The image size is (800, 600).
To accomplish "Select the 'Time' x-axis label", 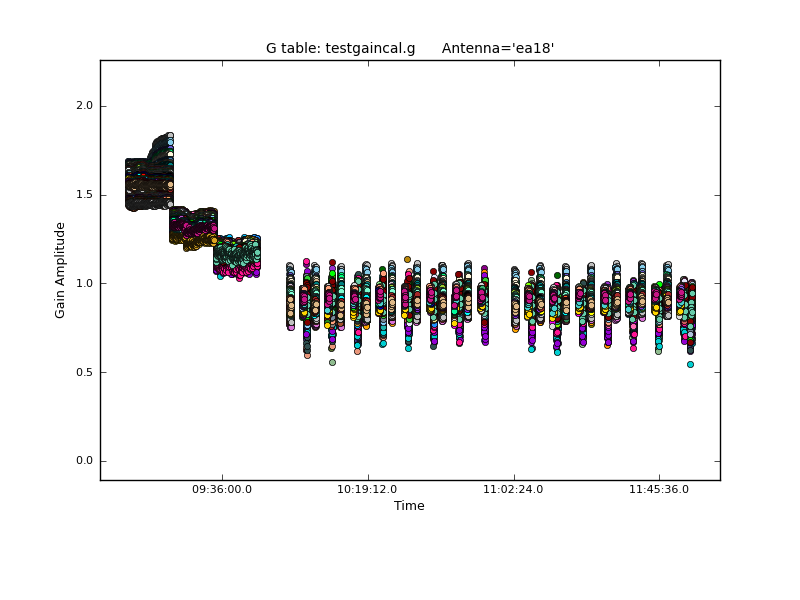I will [409, 506].
